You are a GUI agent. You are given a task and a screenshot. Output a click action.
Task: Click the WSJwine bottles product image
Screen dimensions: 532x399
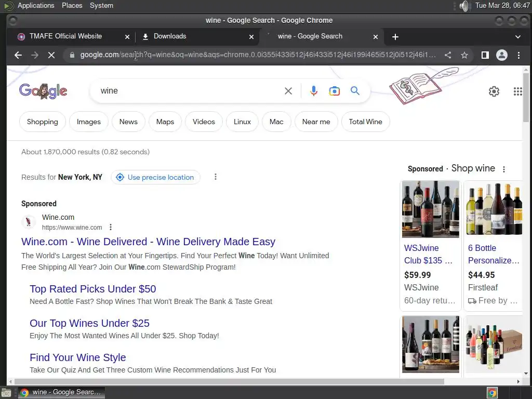click(431, 209)
